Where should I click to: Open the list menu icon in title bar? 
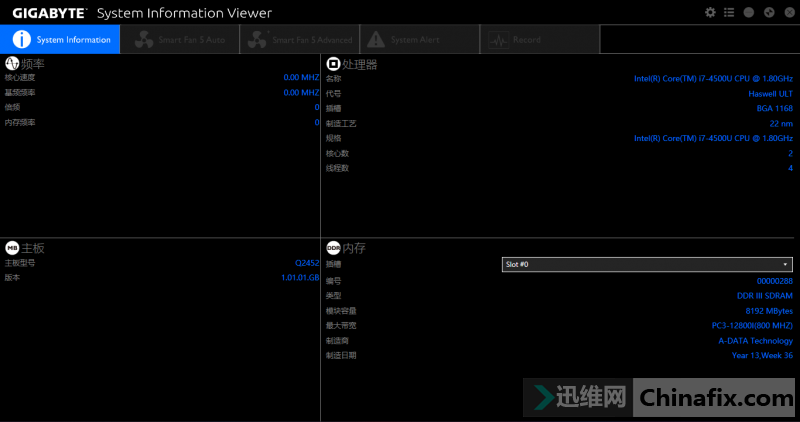(x=729, y=12)
